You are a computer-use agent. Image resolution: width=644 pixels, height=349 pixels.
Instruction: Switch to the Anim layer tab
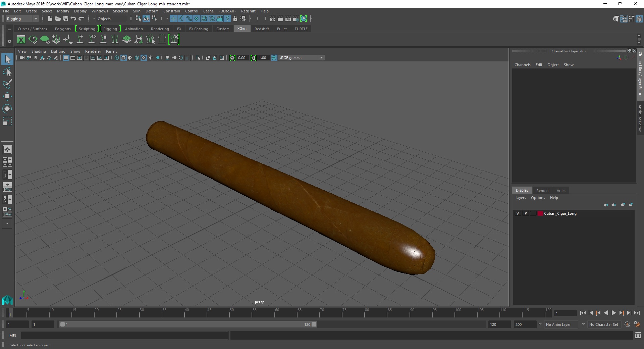click(561, 191)
